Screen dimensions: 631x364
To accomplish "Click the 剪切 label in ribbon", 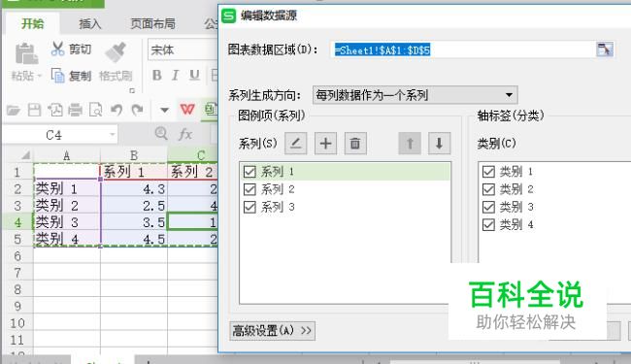I will coord(80,50).
